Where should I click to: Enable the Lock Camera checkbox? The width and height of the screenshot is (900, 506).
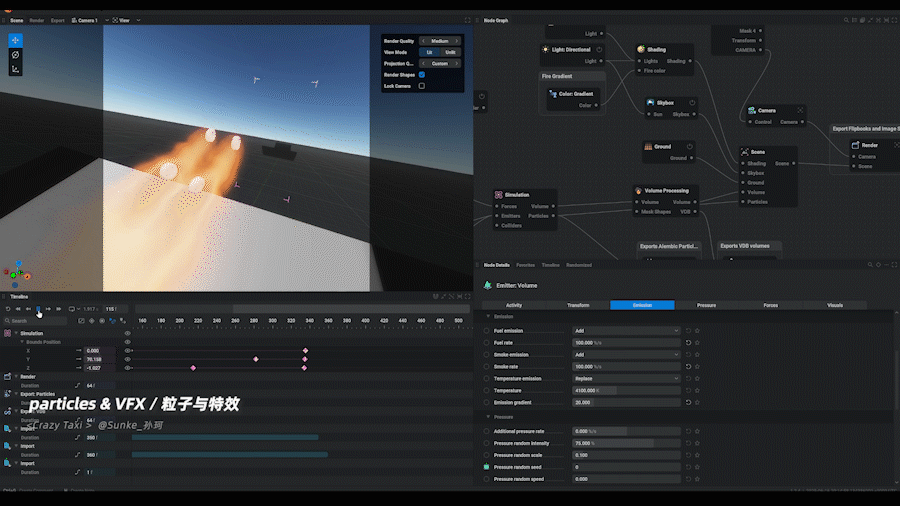pos(422,86)
